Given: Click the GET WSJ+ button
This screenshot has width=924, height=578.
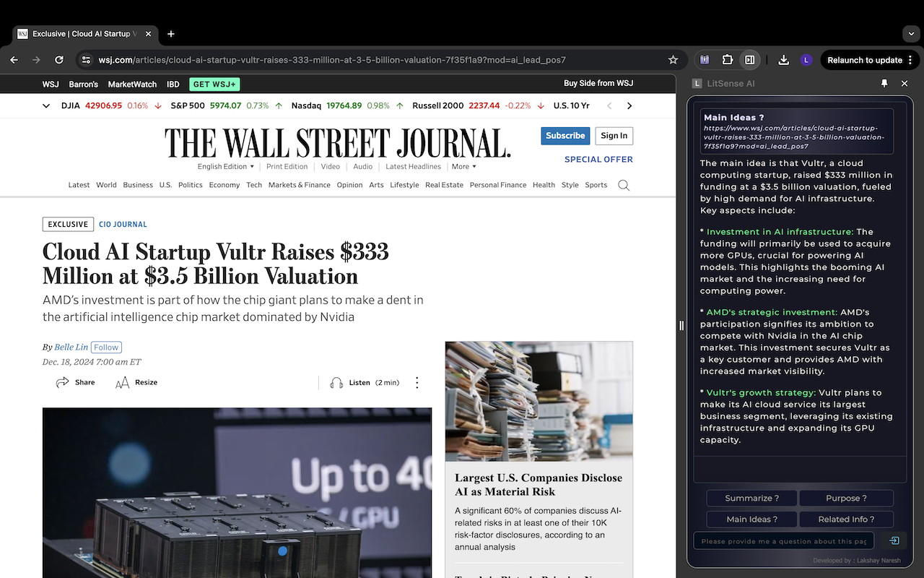Looking at the screenshot, I should pyautogui.click(x=214, y=85).
